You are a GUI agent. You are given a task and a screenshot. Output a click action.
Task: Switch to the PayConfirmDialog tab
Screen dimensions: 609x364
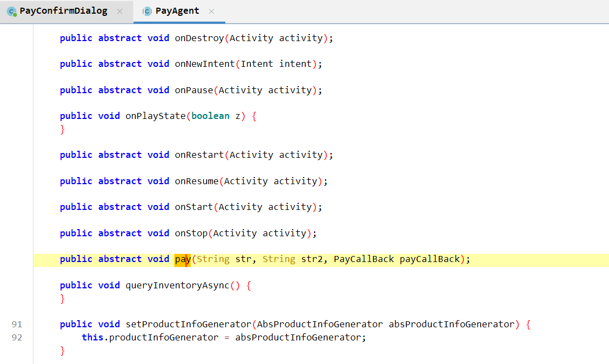click(x=63, y=11)
